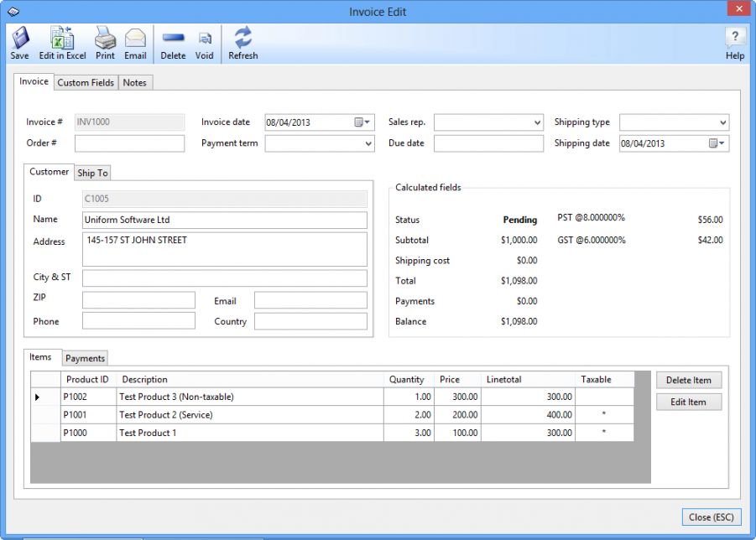Switch to the Custom Fields tab
Screen dimensions: 756x540
tap(86, 82)
